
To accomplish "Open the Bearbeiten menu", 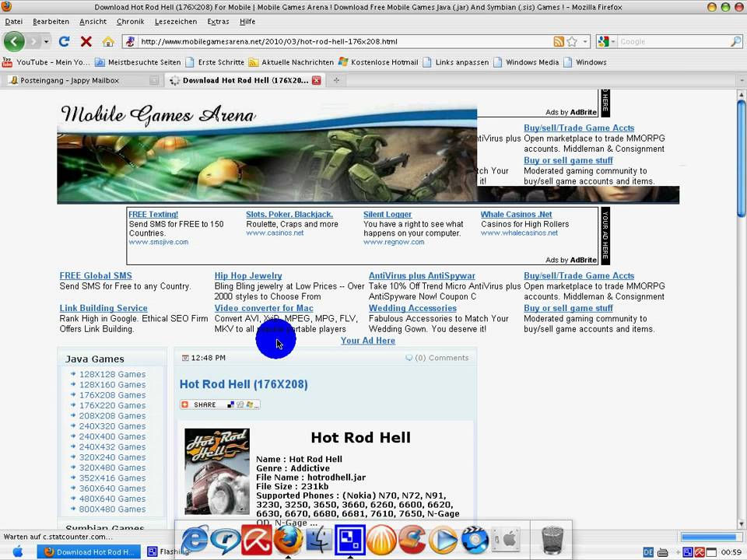I will coord(51,22).
